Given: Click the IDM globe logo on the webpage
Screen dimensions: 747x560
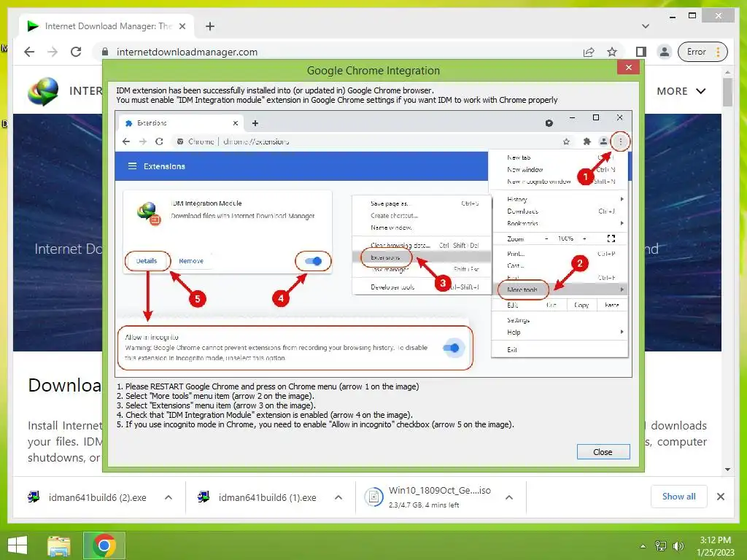Looking at the screenshot, I should (43, 91).
